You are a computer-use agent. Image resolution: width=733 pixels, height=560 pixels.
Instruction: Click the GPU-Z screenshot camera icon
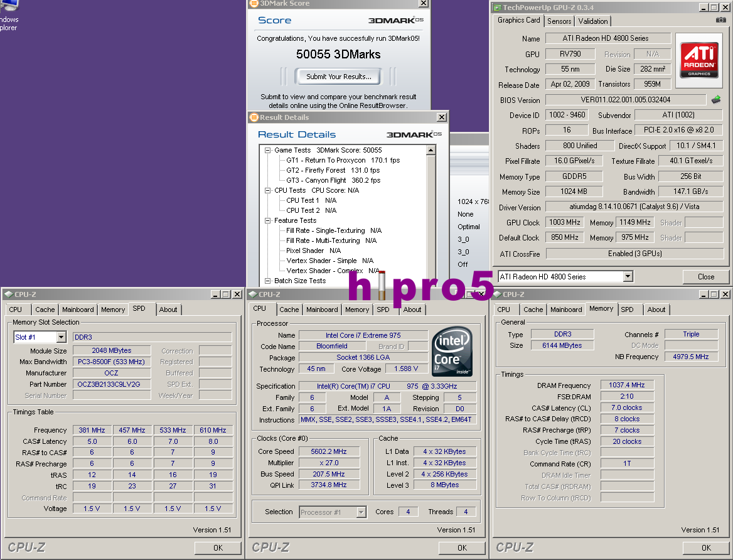tap(721, 19)
